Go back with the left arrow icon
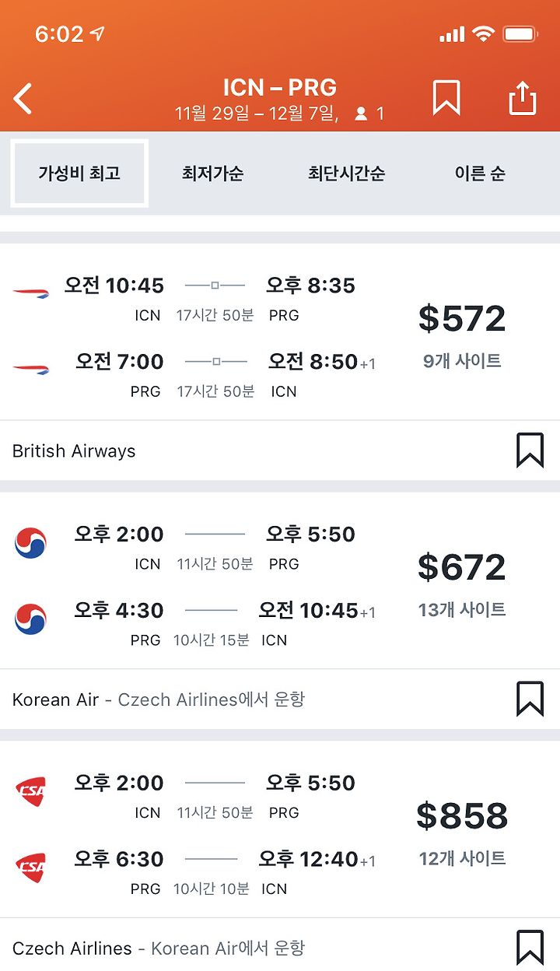This screenshot has width=560, height=971. [23, 99]
